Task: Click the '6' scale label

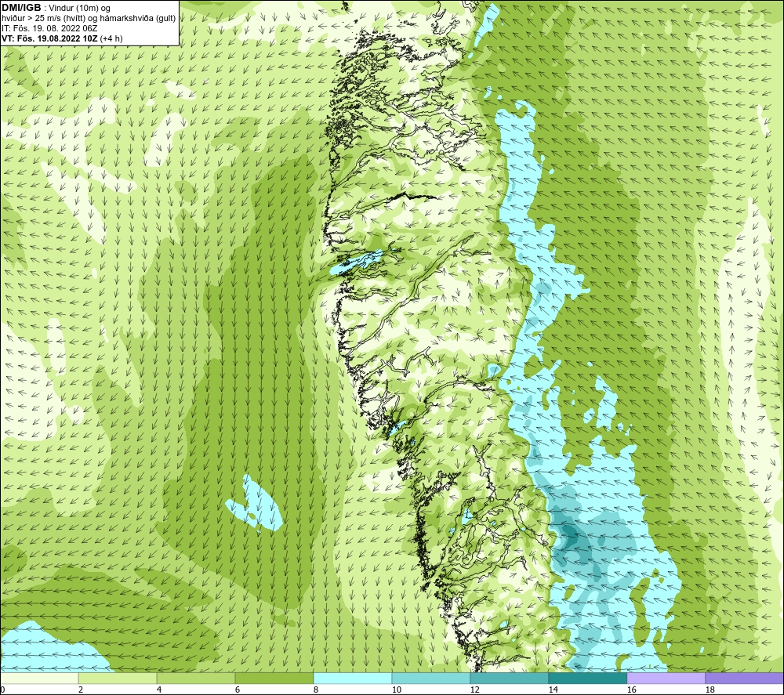Action: (x=237, y=690)
